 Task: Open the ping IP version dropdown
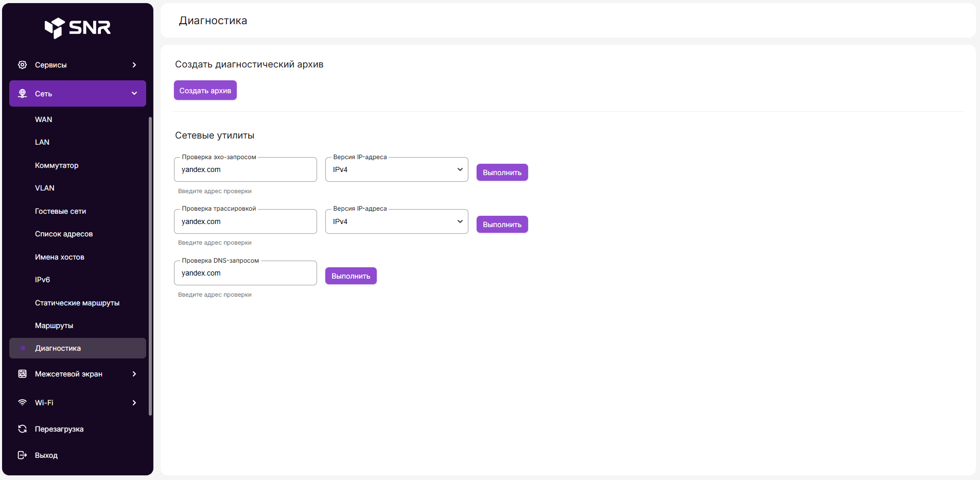point(396,169)
